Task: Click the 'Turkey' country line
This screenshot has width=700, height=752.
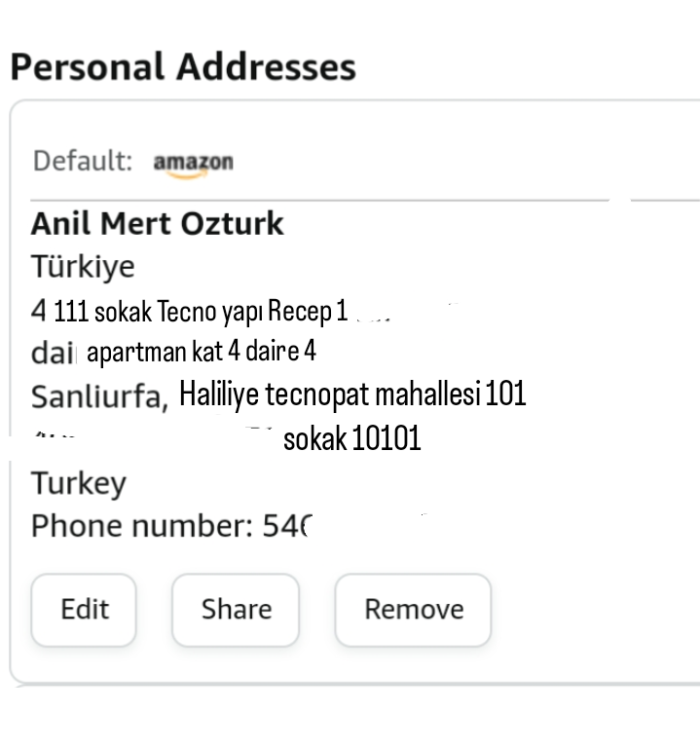Action: pyautogui.click(x=79, y=483)
